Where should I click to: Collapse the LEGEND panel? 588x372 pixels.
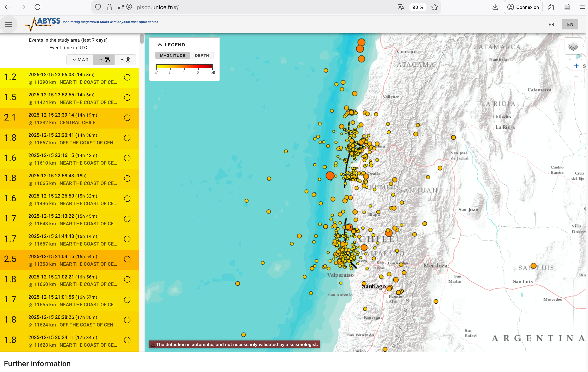[x=160, y=45]
